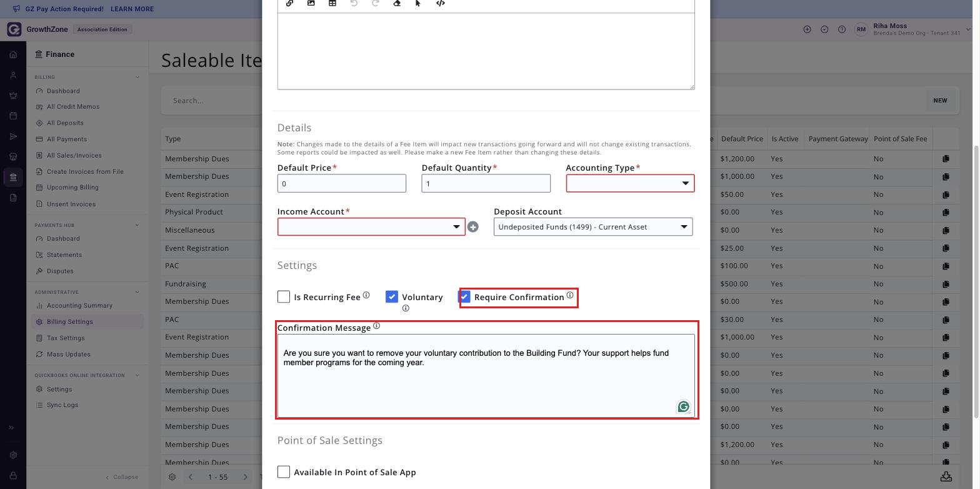The image size is (980, 489).
Task: Click the Default Quantity input field
Action: pos(486,183)
